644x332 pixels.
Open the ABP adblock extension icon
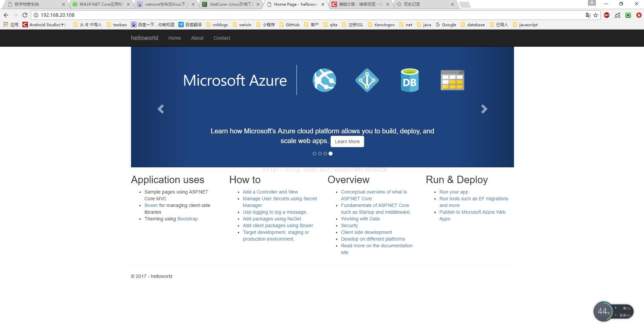tap(607, 15)
